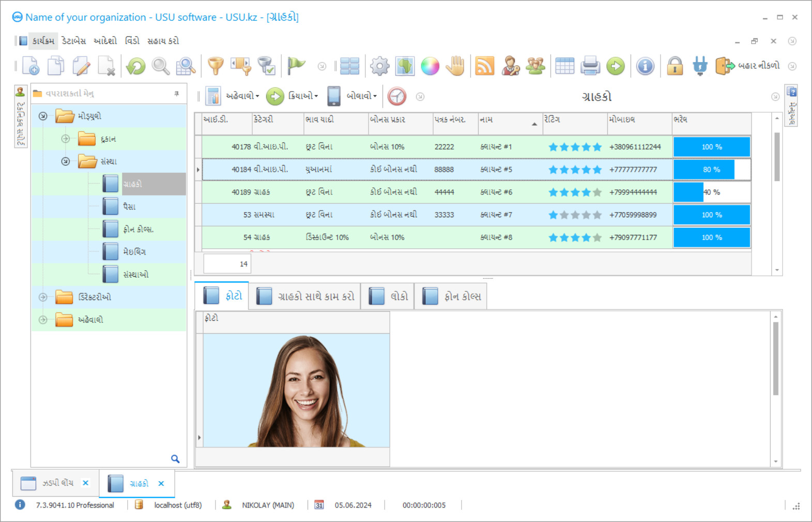
Task: Click the funnel filter icon in toolbar
Action: [x=216, y=66]
